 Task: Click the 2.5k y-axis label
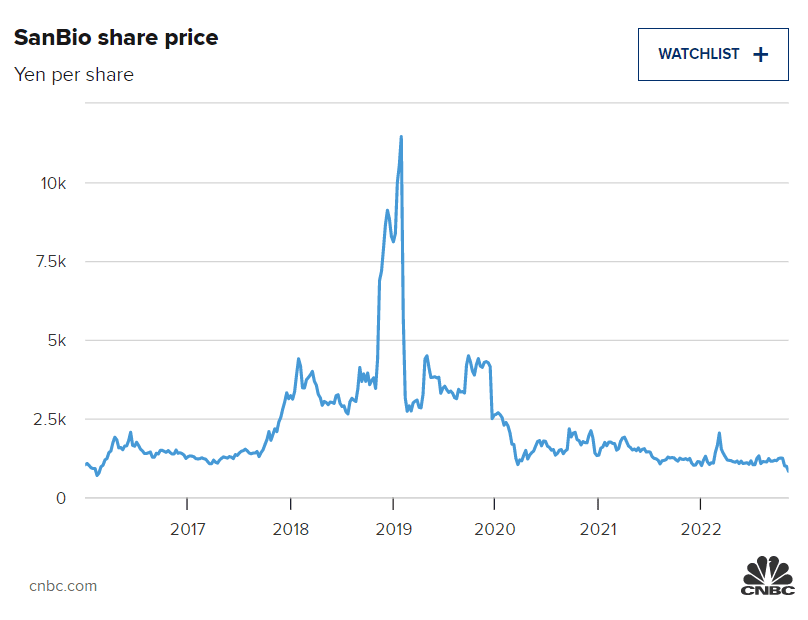click(47, 419)
